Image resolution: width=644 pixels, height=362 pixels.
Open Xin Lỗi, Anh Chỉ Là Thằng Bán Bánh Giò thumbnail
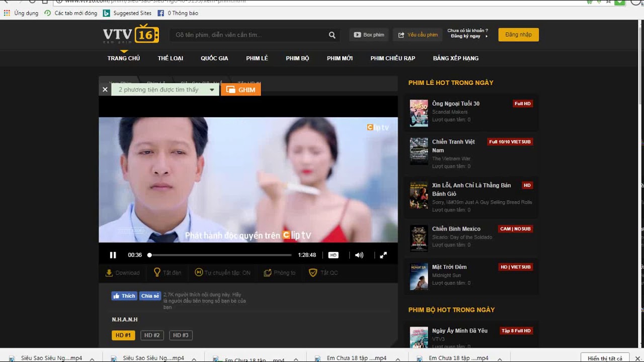[x=419, y=195]
